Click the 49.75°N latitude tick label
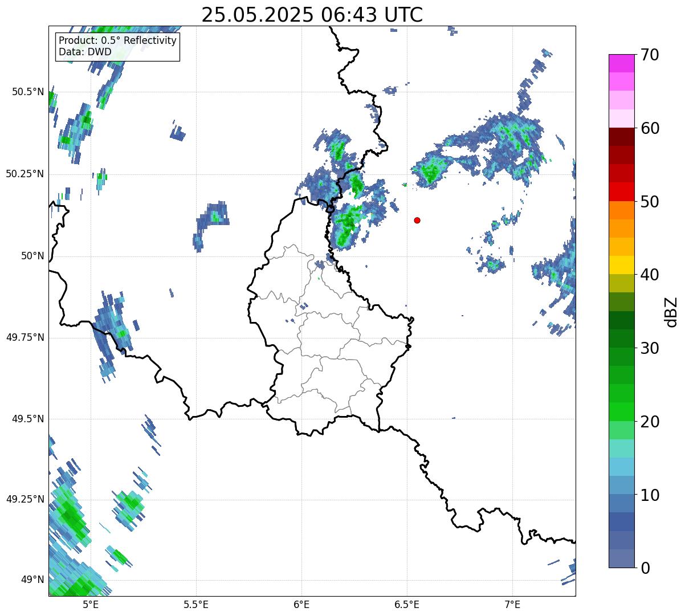 click(25, 337)
